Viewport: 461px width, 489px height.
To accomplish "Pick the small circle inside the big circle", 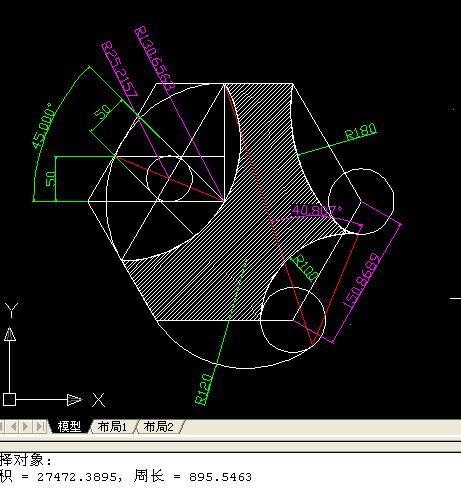I will tap(169, 178).
